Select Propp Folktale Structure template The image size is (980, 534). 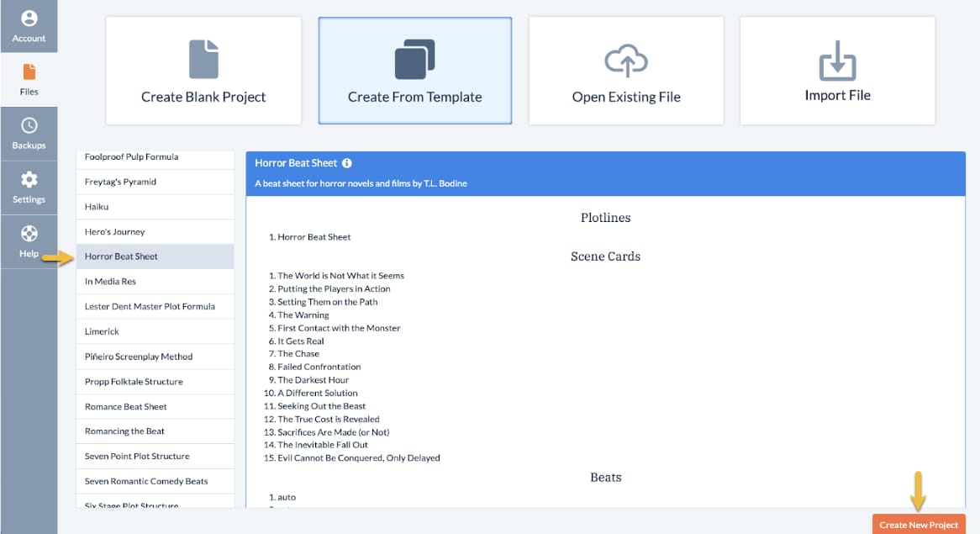coord(134,382)
